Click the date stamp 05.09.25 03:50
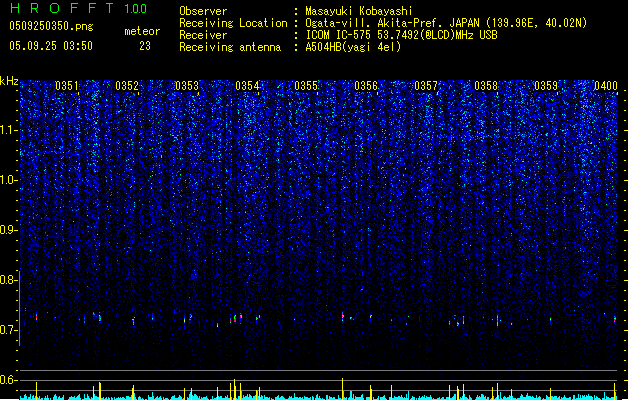 pos(51,46)
